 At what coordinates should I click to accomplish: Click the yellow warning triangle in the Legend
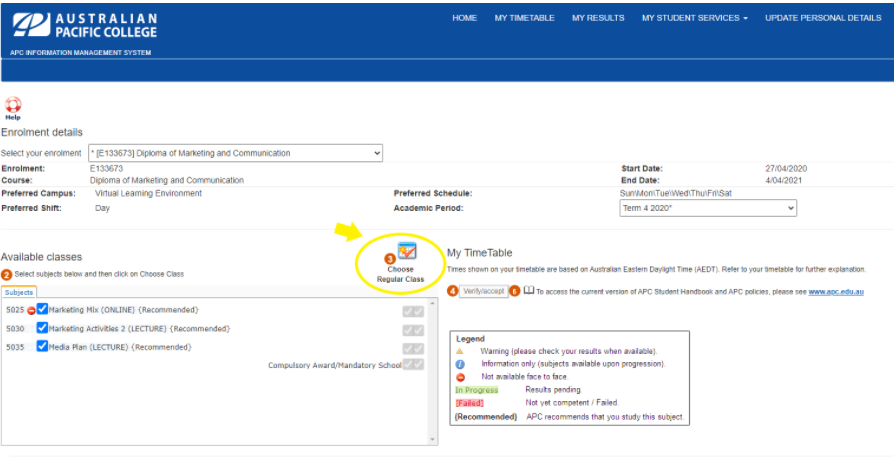coord(460,351)
